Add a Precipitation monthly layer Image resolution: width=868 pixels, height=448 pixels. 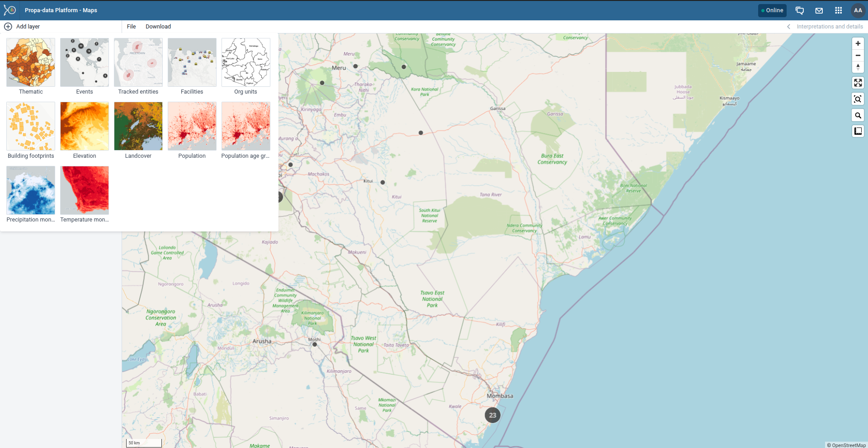coord(30,190)
